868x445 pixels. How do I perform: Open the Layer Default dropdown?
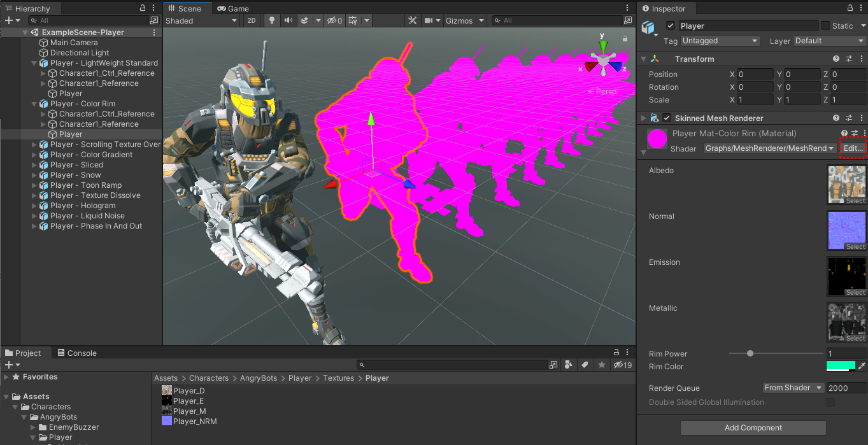(830, 41)
